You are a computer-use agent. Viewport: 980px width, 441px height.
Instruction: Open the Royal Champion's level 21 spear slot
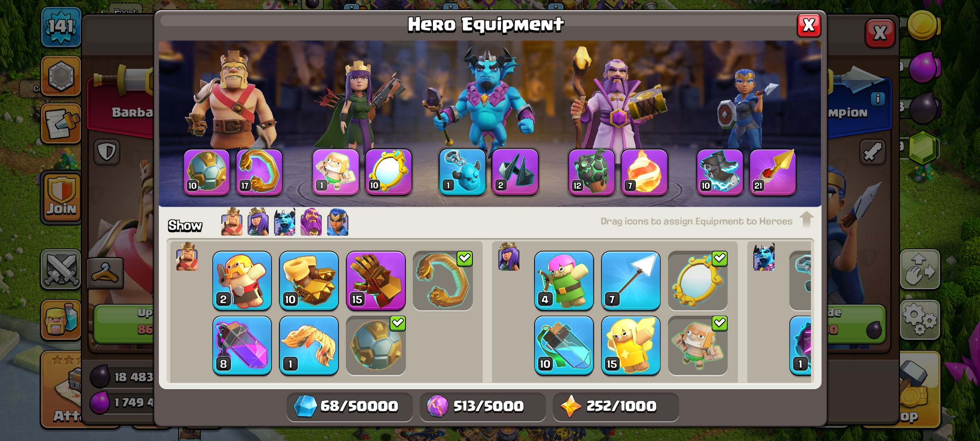[773, 172]
